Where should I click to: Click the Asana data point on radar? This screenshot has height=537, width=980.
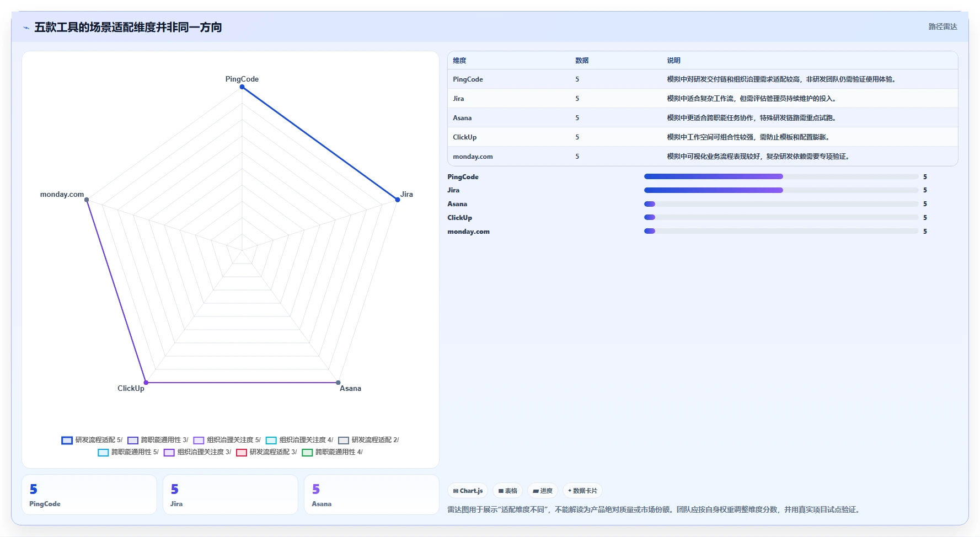pyautogui.click(x=338, y=382)
